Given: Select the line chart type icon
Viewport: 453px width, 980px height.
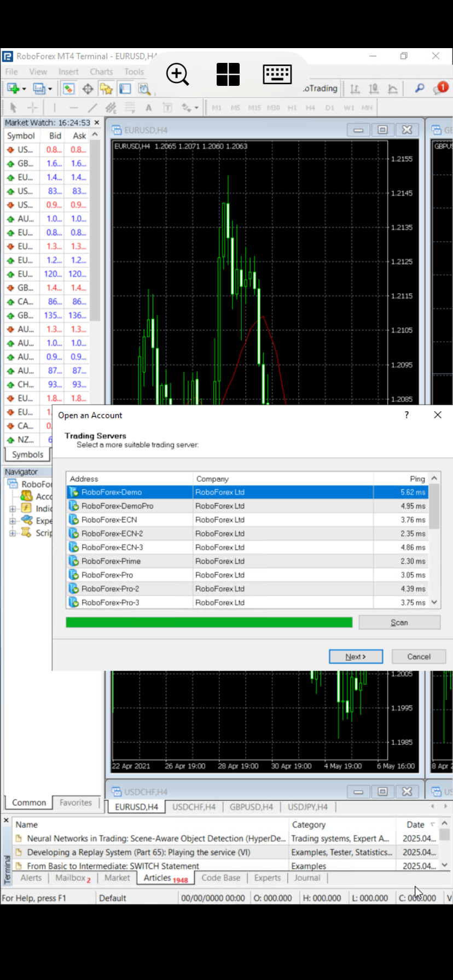Looking at the screenshot, I should coord(392,89).
